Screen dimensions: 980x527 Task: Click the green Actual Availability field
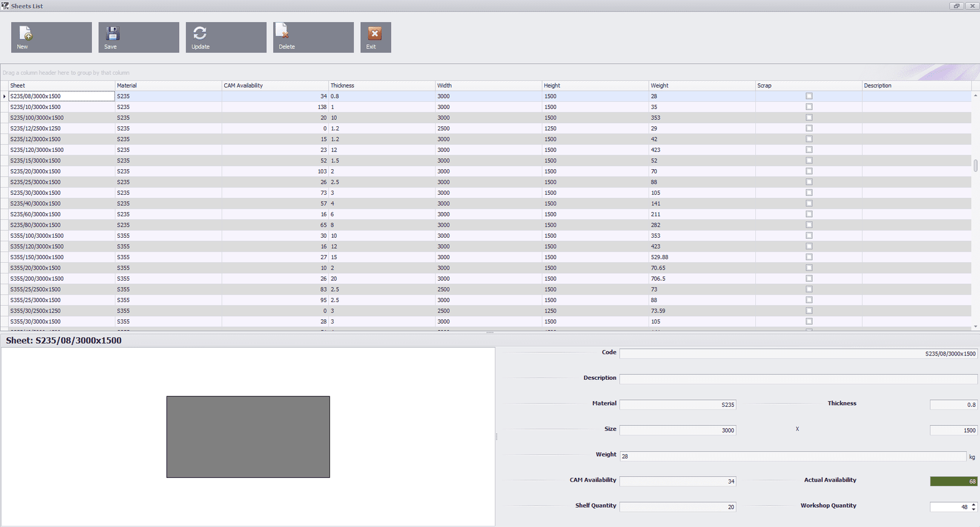click(953, 482)
